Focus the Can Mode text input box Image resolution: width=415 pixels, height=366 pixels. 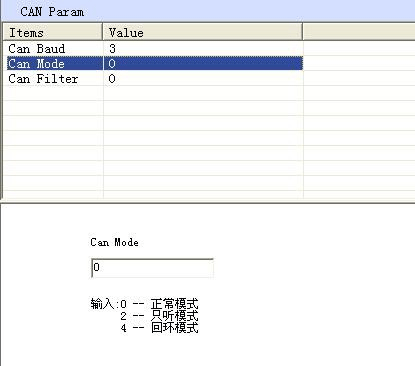coord(152,268)
